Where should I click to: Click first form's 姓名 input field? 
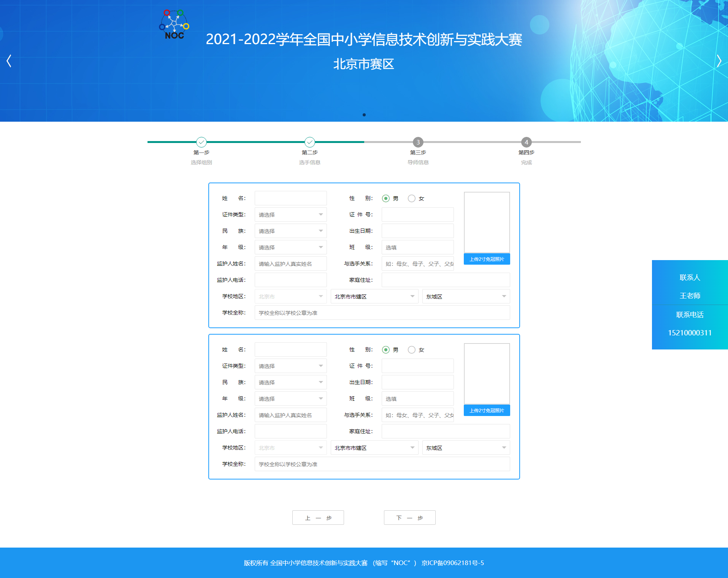pyautogui.click(x=290, y=198)
